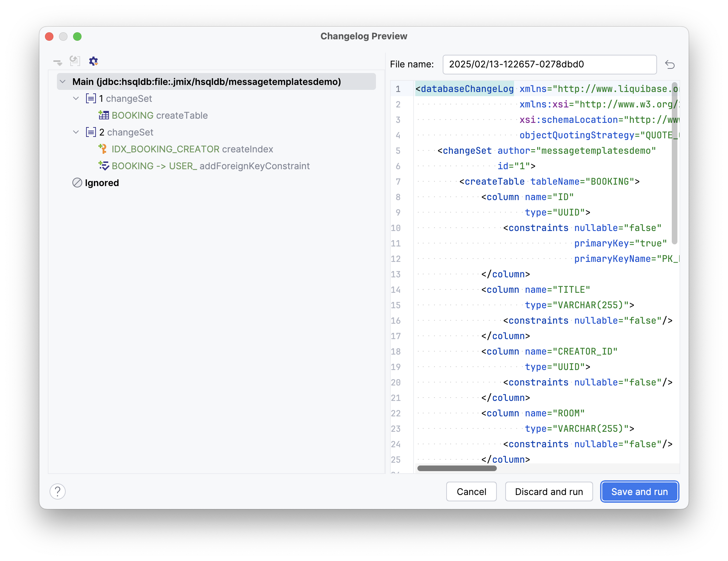Select the BOOKING createTable tree entry

[159, 115]
